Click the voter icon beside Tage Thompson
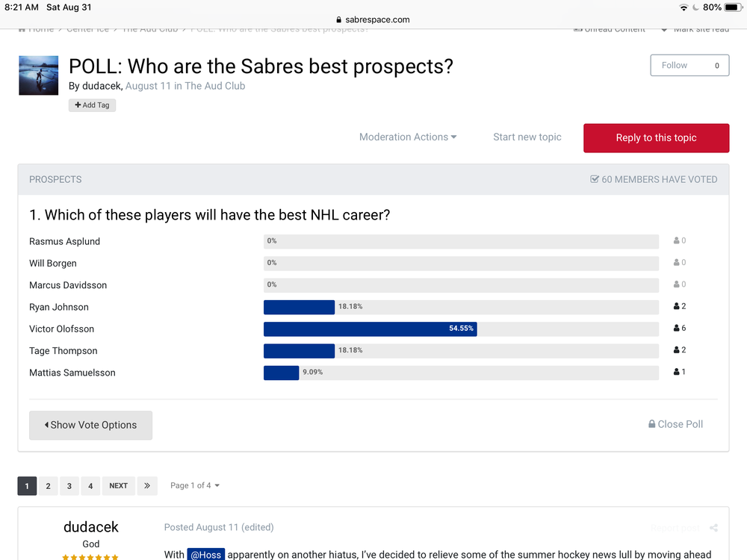747x560 pixels. (676, 350)
